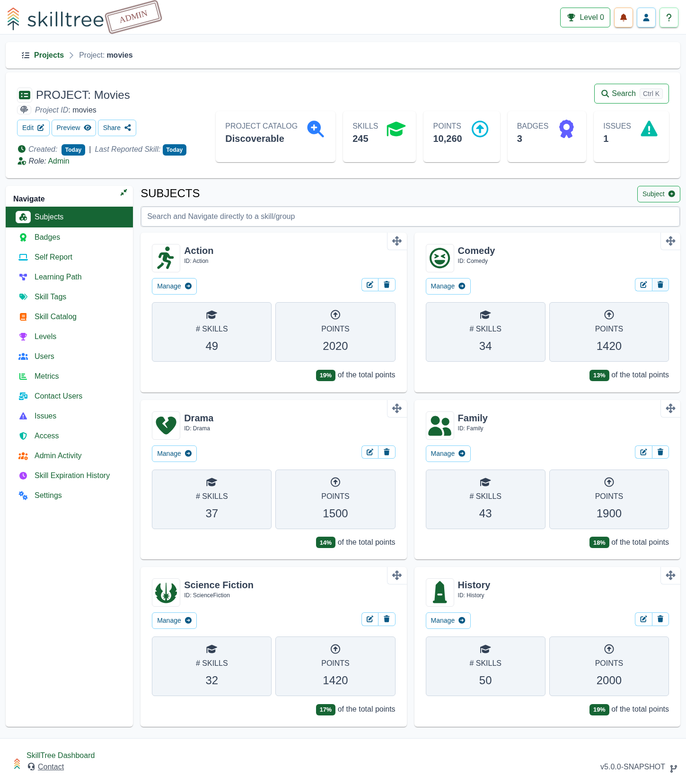The height and width of the screenshot is (784, 686).
Task: Delete the Action subject via trash icon
Action: pyautogui.click(x=387, y=285)
